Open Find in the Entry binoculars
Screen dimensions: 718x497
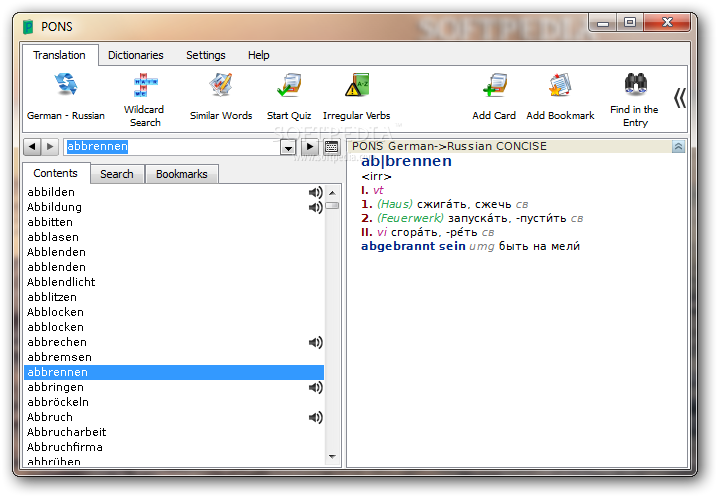point(635,83)
